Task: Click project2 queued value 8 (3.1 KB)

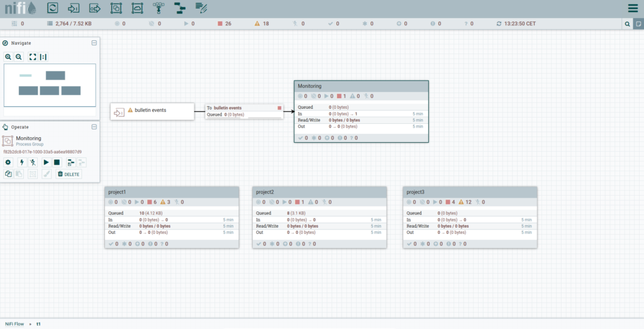Action: click(296, 214)
